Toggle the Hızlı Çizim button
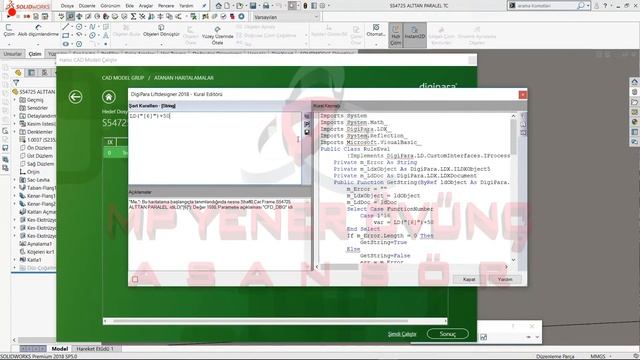The image size is (640, 360). coord(396,35)
